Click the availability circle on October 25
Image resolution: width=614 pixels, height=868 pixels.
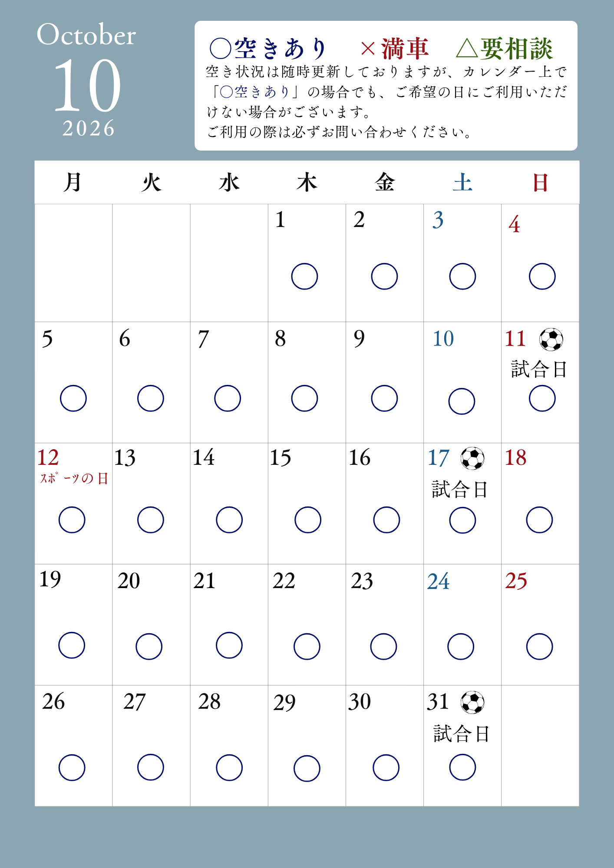click(539, 647)
